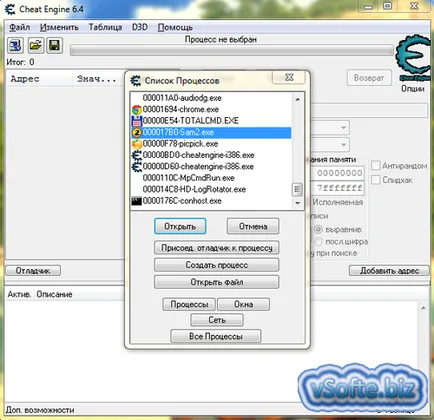Expand the upper combo box arrow
Viewport: 434px width, 420px height.
pos(343,128)
